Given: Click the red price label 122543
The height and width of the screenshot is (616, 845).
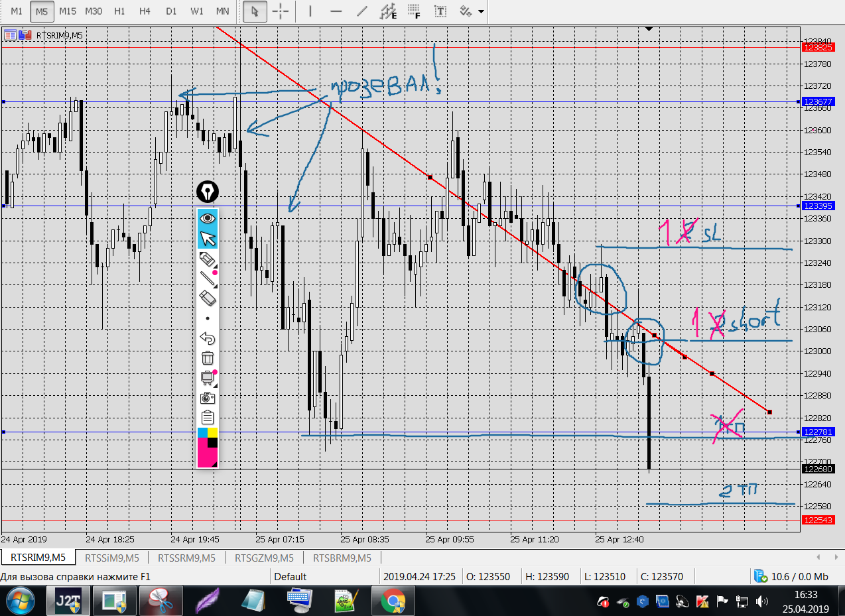Looking at the screenshot, I should pos(818,521).
